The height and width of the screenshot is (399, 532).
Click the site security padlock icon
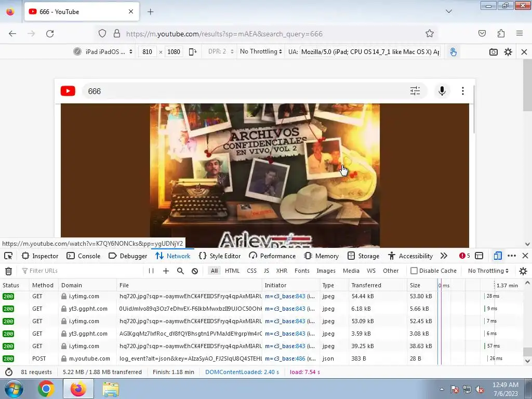[x=117, y=34]
